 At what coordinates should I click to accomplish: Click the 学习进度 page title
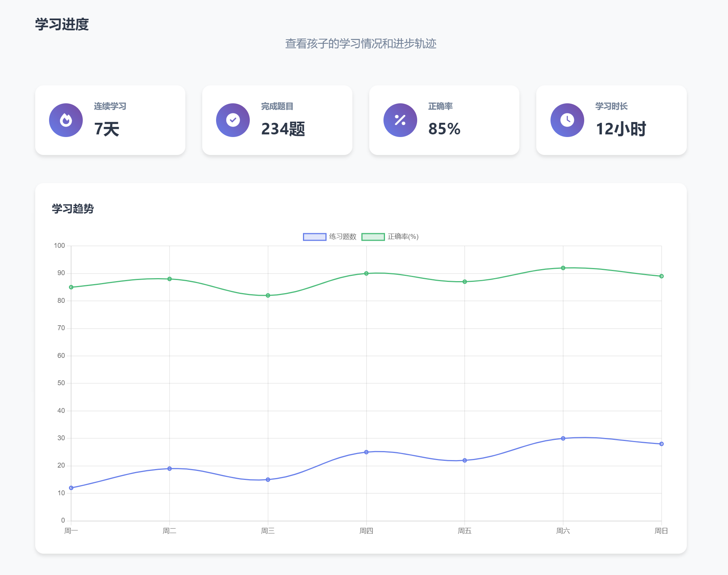coord(62,25)
